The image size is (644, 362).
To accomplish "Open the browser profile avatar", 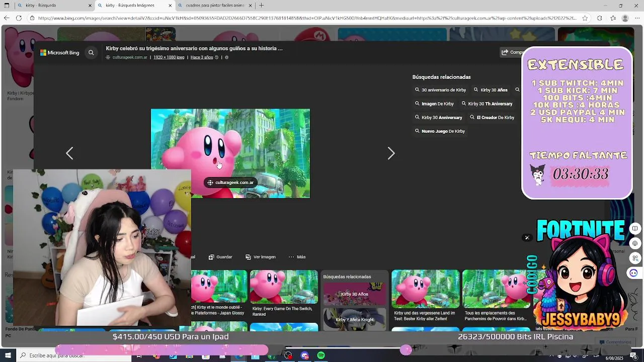I will [x=625, y=18].
